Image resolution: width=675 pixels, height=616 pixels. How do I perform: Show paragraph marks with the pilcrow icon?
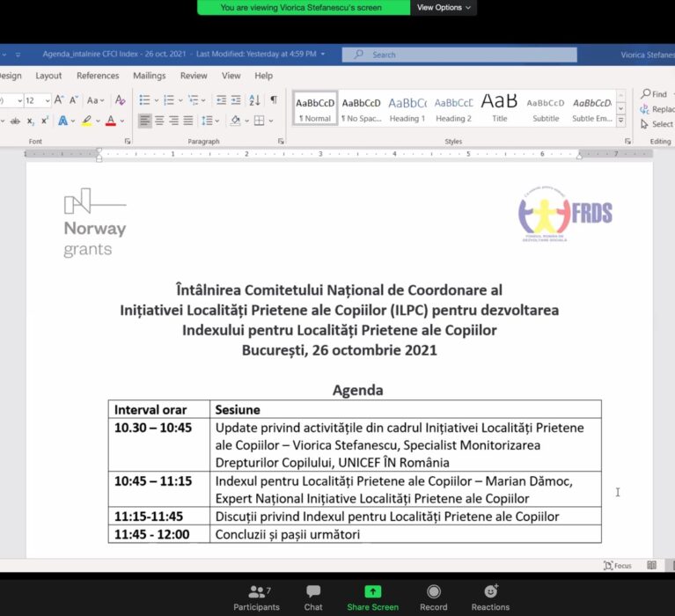pyautogui.click(x=274, y=100)
